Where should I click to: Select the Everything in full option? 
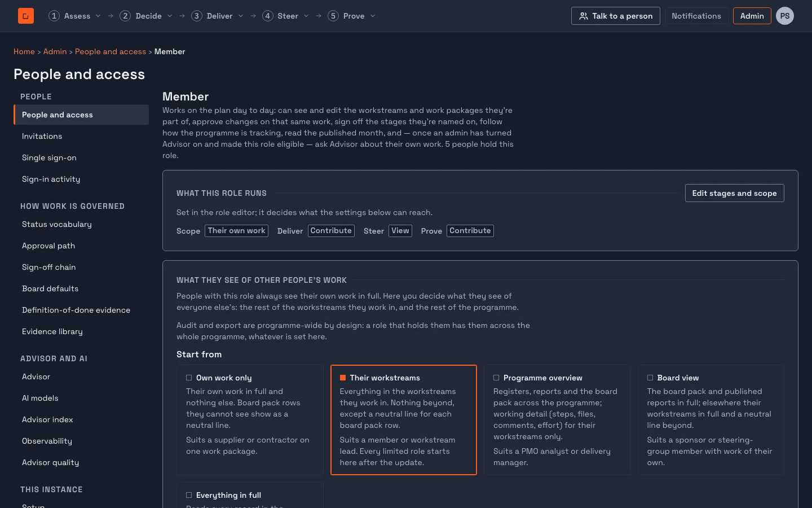[x=250, y=495]
